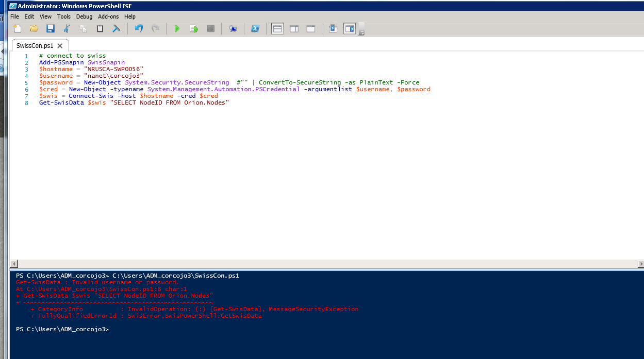Image resolution: width=644 pixels, height=359 pixels.
Task: Open the File menu
Action: point(14,16)
